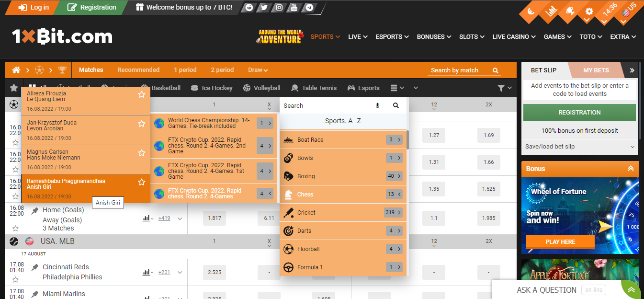Click the trophy ribbon icon at top
The width and height of the screenshot is (644, 299).
coord(570,11)
